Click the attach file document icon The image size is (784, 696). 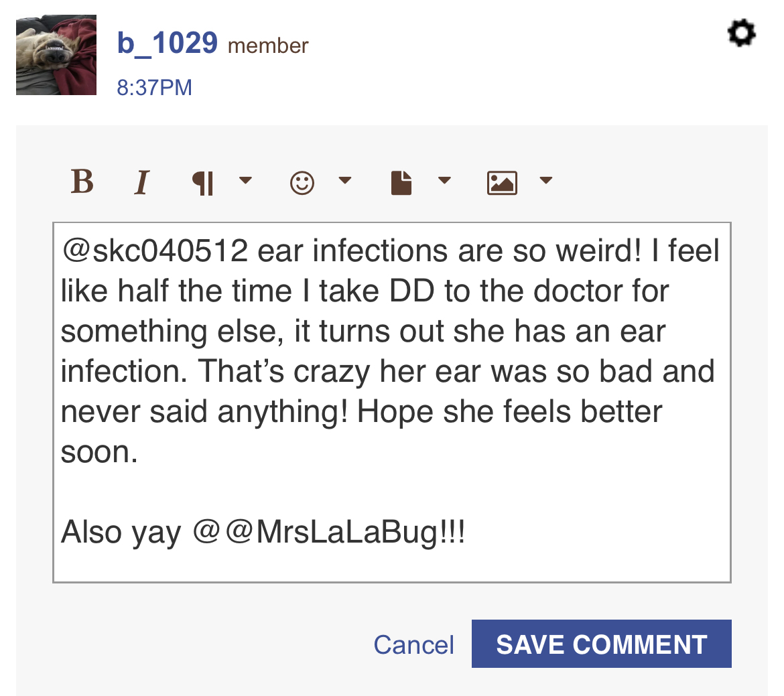tap(401, 182)
